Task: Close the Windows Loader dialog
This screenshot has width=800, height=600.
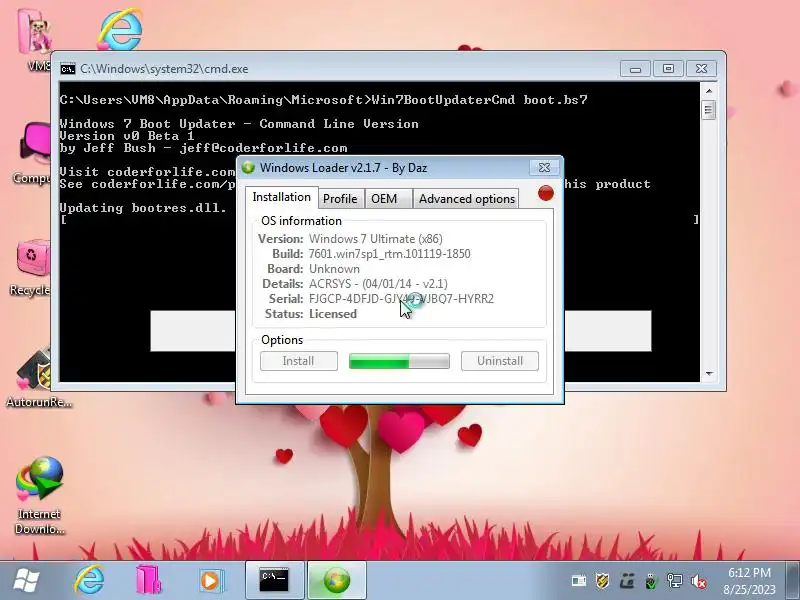Action: tap(544, 167)
